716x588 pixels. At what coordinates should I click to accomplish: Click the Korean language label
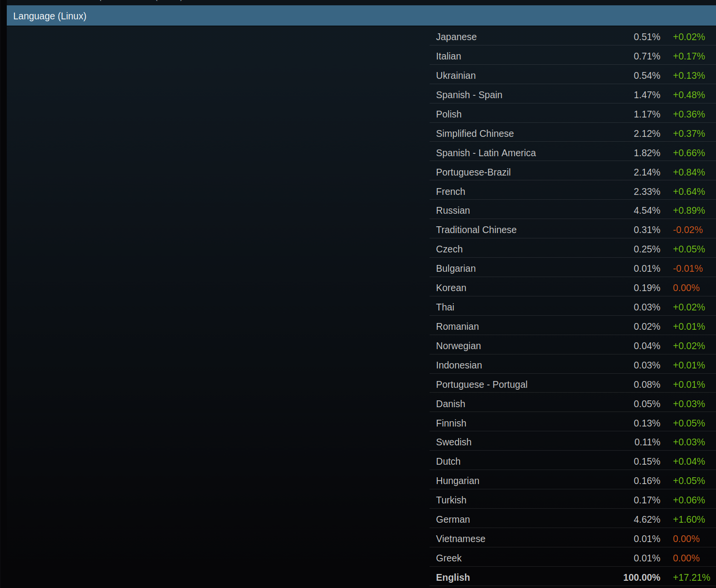pyautogui.click(x=451, y=288)
